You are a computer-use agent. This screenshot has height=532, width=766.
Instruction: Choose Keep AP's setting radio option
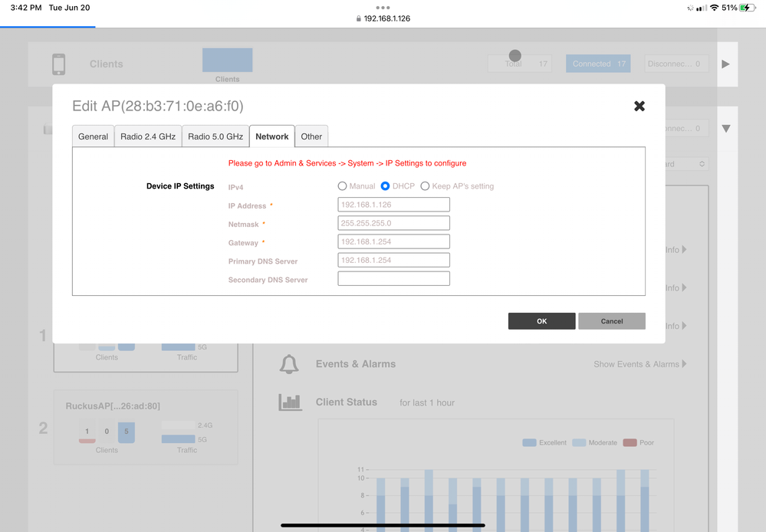point(425,186)
